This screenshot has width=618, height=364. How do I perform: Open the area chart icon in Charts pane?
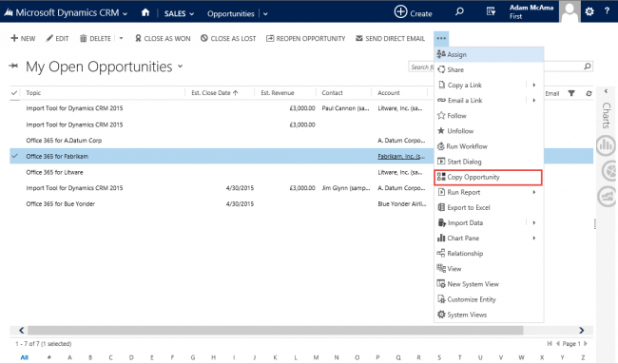608,196
